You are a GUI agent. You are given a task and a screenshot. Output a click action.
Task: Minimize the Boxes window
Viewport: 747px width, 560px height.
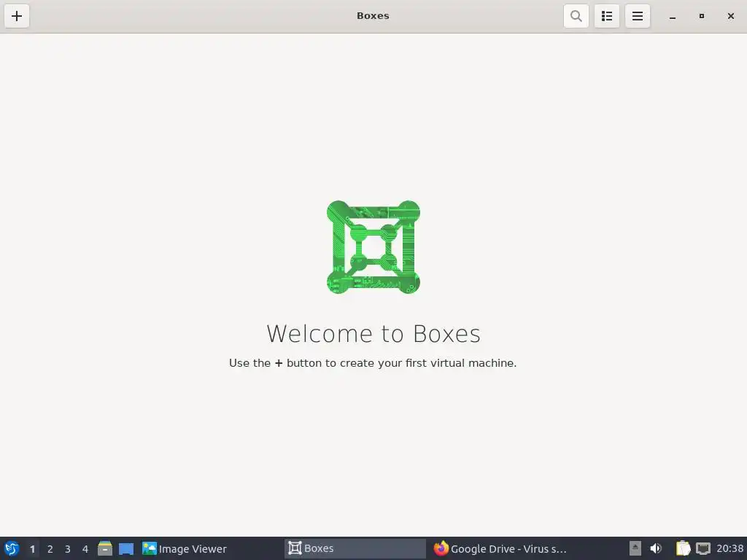[x=672, y=16]
